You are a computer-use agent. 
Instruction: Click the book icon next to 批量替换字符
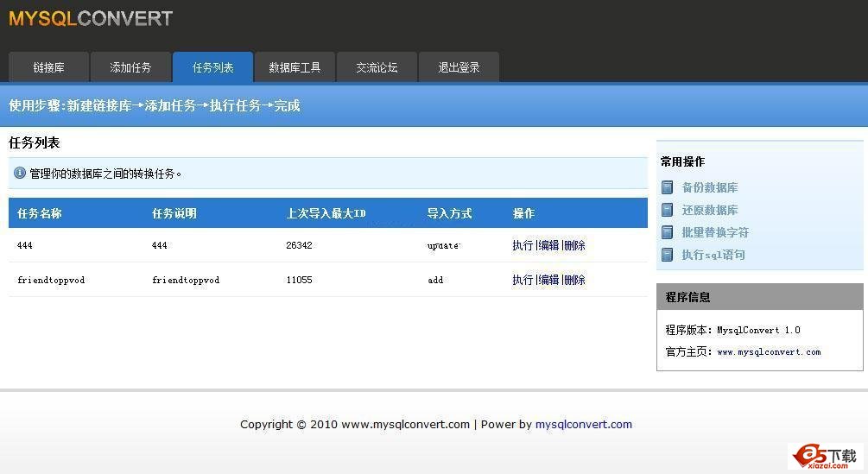click(x=667, y=232)
